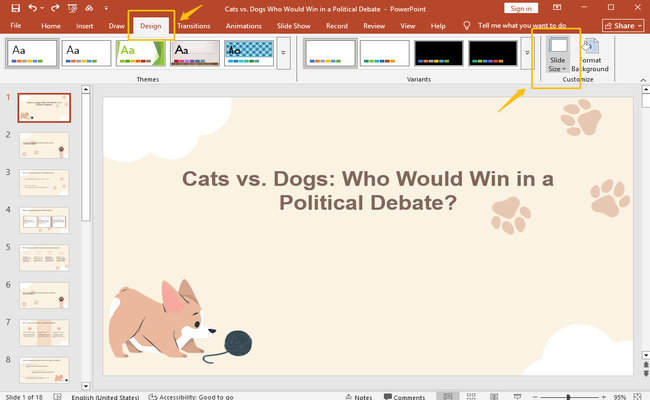Select slide 8 thumbnail
This screenshot has width=650, height=400.
[x=44, y=370]
